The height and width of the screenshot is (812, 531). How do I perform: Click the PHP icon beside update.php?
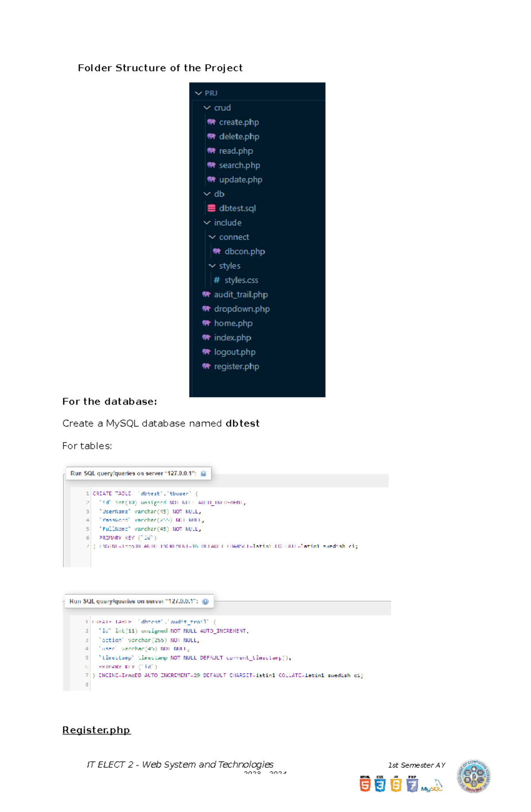click(x=211, y=180)
